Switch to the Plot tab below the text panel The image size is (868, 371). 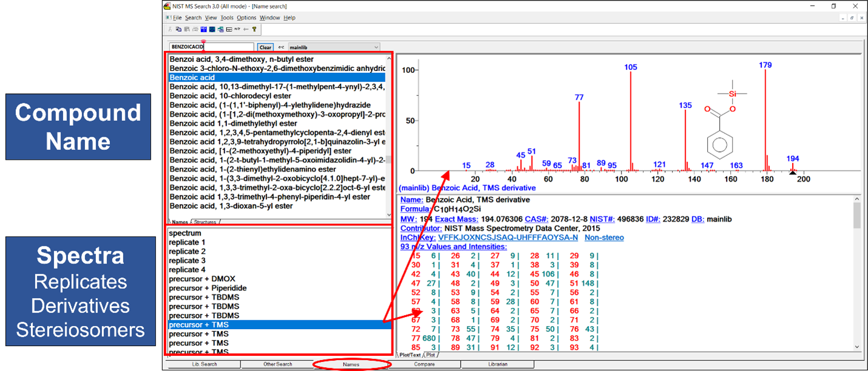click(x=432, y=355)
